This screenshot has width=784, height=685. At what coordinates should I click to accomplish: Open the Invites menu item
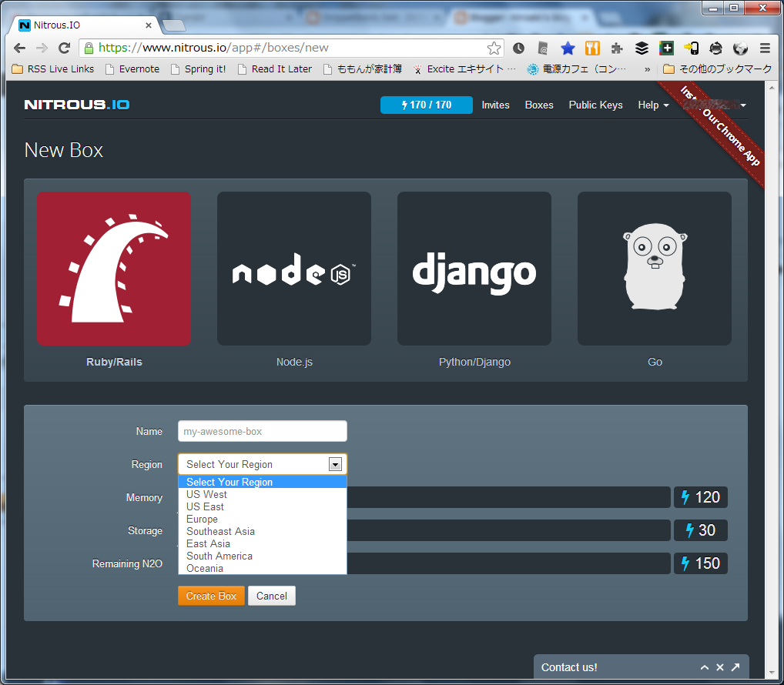click(x=495, y=105)
